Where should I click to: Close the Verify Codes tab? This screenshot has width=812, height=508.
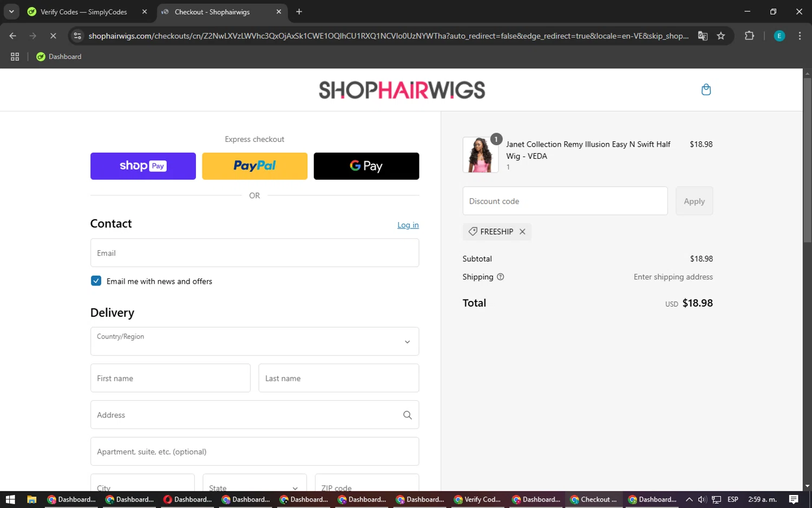(145, 11)
